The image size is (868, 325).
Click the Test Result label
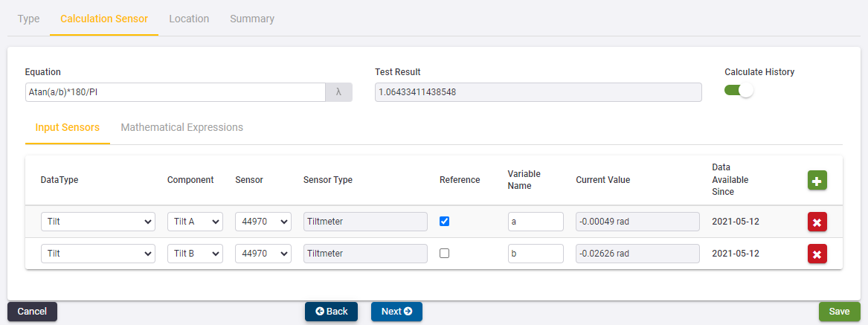click(397, 72)
